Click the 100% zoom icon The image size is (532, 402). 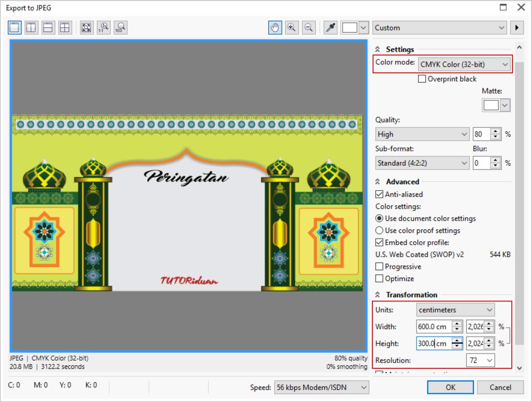tap(120, 28)
